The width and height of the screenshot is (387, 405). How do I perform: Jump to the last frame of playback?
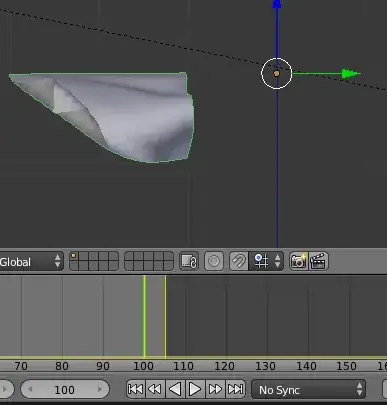[235, 389]
